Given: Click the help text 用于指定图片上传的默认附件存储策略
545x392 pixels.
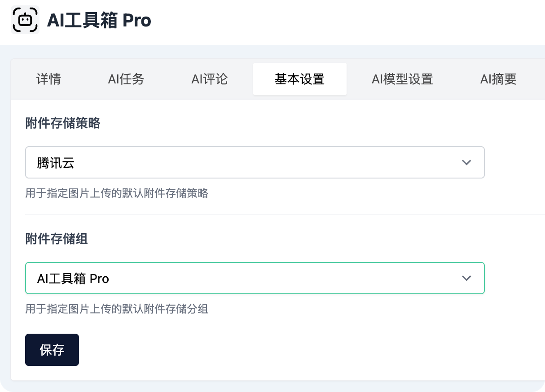Looking at the screenshot, I should point(117,193).
